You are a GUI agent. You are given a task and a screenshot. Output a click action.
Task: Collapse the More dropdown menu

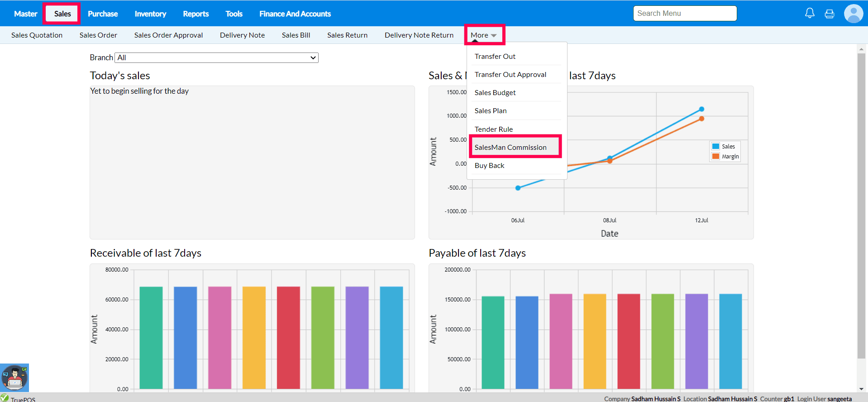point(484,35)
